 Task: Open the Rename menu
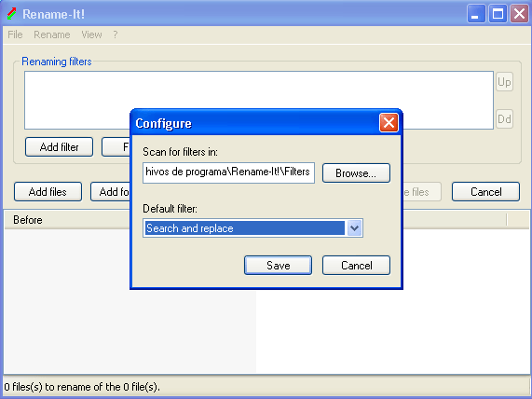pos(52,34)
